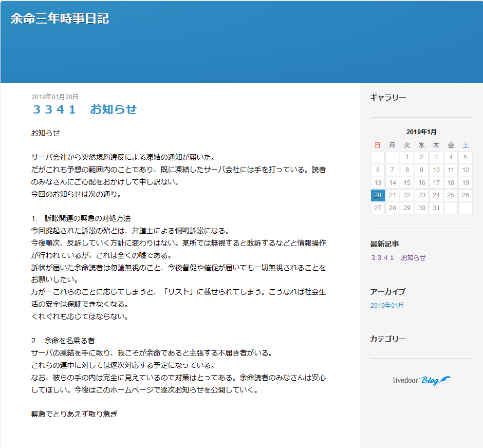Viewport: 483px width, 448px height.
Task: Click the post date 2019年01月20日
Action: click(54, 97)
